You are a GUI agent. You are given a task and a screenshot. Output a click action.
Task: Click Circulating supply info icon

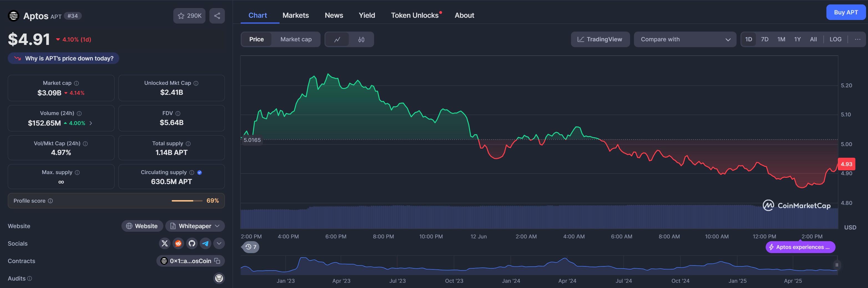pyautogui.click(x=192, y=172)
